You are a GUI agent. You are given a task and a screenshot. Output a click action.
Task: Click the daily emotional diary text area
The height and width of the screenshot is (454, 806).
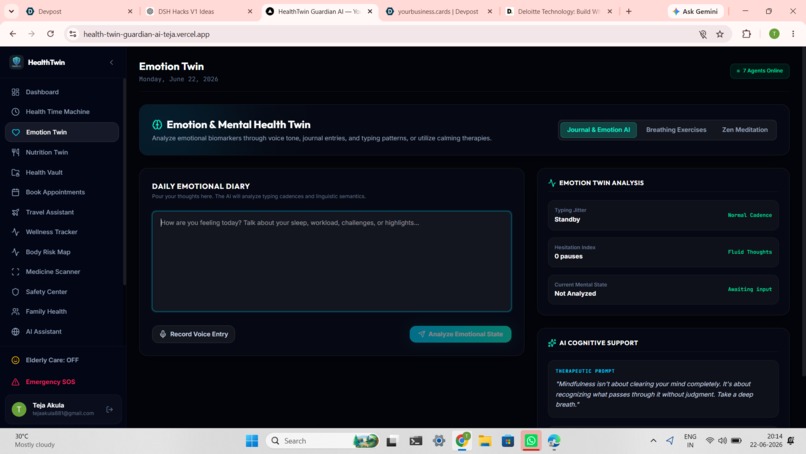click(332, 261)
